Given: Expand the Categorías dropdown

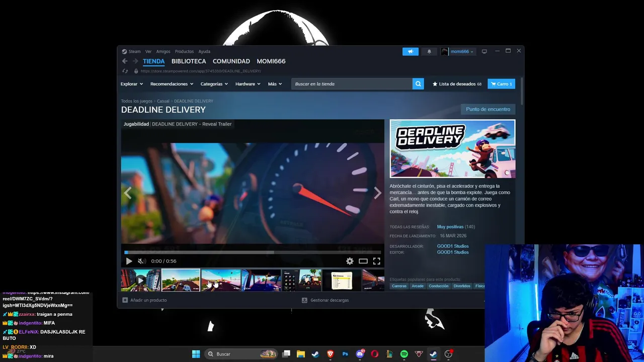Looking at the screenshot, I should click(x=214, y=84).
